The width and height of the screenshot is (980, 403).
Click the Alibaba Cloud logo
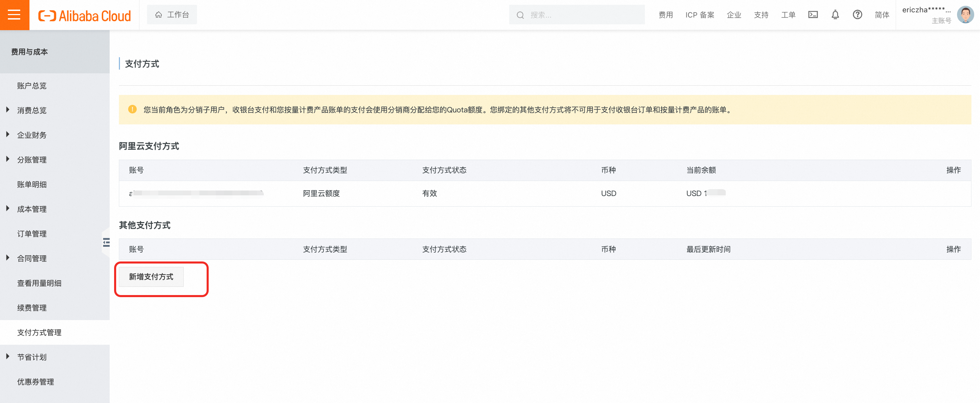(84, 16)
